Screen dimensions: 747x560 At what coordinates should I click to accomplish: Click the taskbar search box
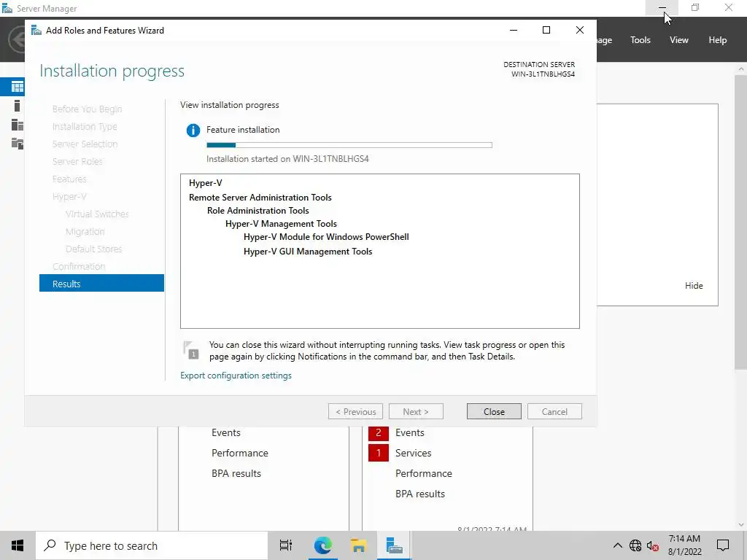[152, 545]
